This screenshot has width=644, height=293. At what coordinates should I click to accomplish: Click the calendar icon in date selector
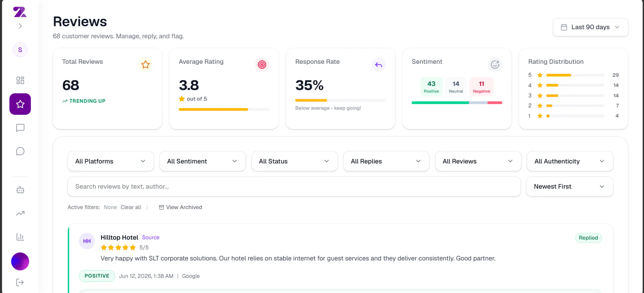tap(564, 27)
